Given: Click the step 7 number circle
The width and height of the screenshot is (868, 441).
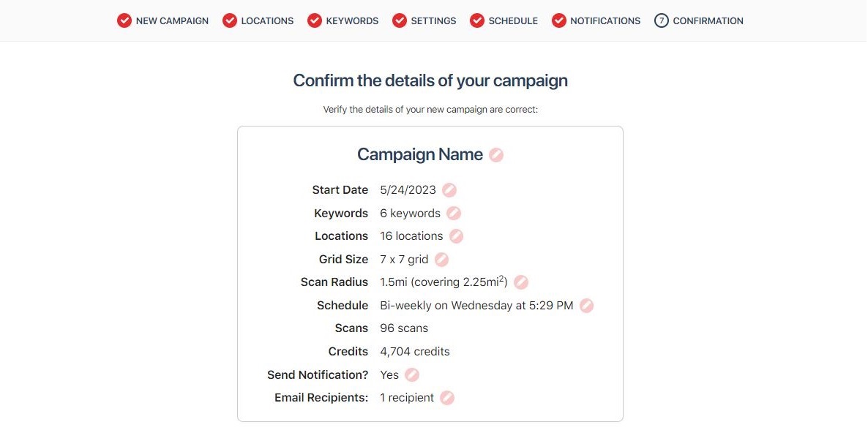Looking at the screenshot, I should click(662, 20).
